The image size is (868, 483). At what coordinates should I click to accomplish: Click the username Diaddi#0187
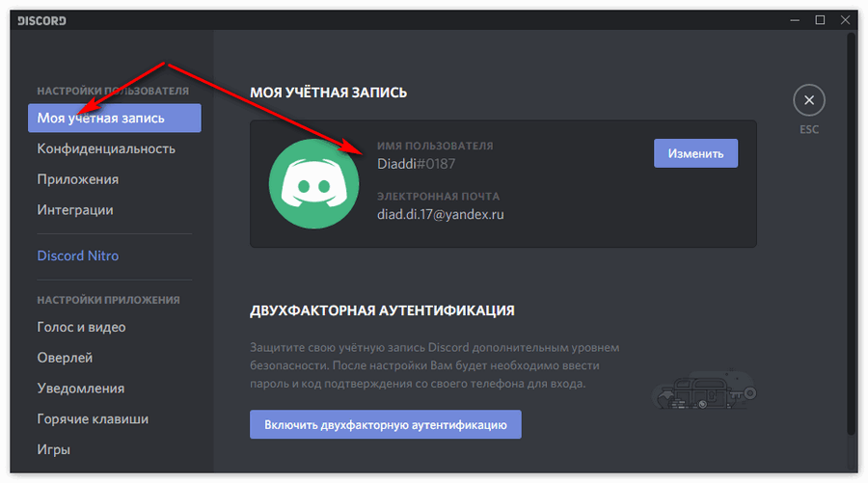point(416,164)
